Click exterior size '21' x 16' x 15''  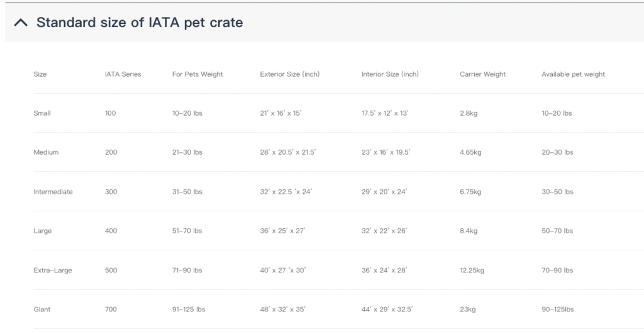click(x=280, y=113)
